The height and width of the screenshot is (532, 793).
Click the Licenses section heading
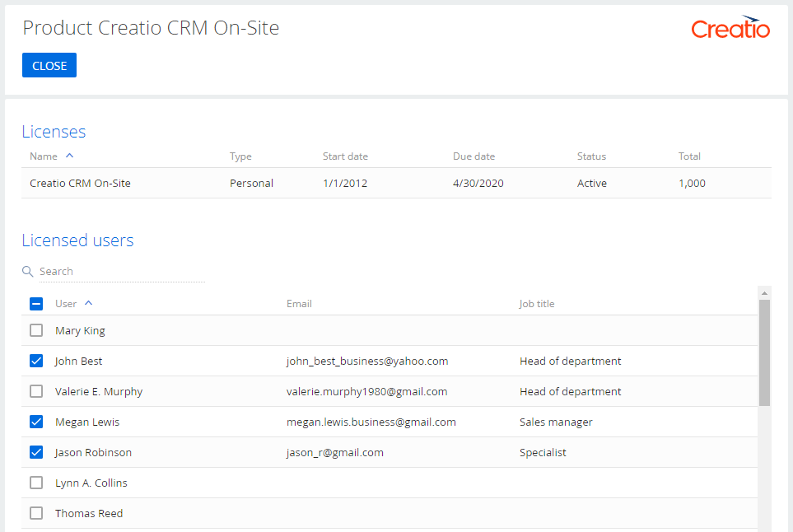pos(54,132)
